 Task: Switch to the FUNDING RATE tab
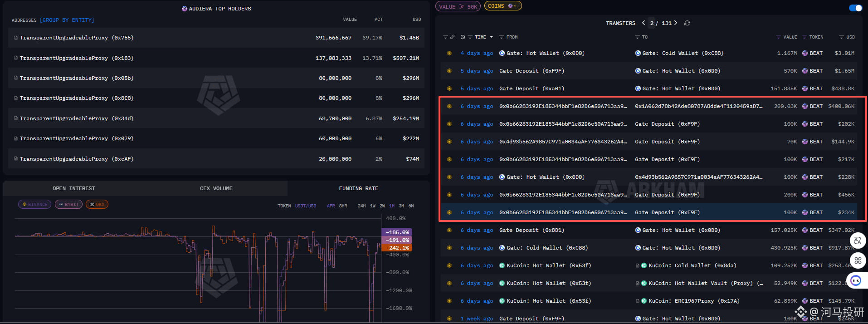coord(359,188)
